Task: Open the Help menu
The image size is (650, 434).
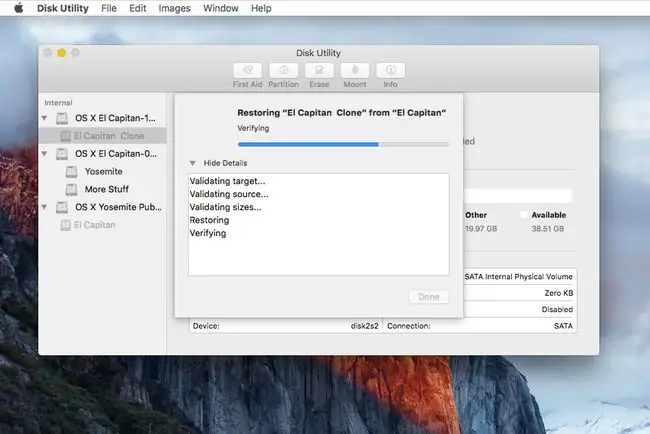Action: [261, 8]
